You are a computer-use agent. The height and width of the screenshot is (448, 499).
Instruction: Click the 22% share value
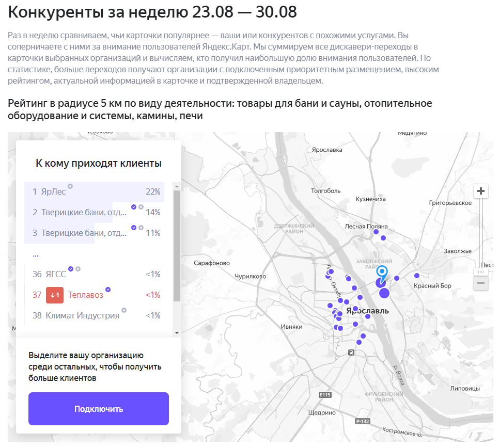[x=153, y=191]
